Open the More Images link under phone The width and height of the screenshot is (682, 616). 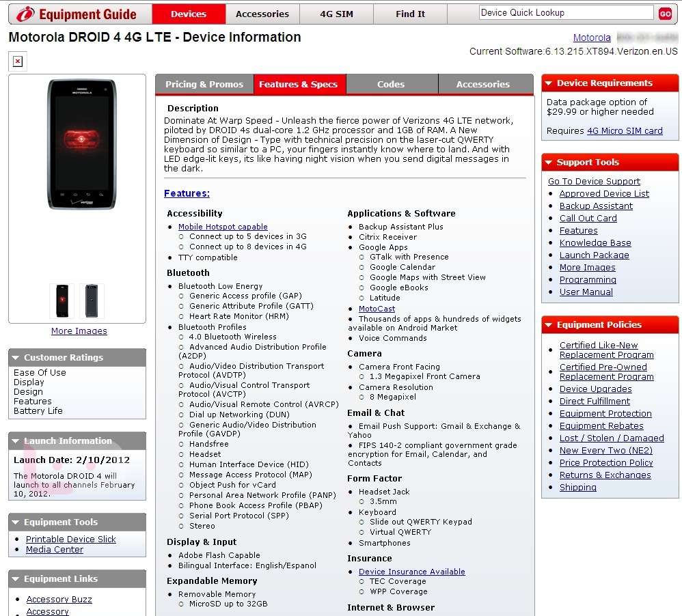click(x=79, y=331)
